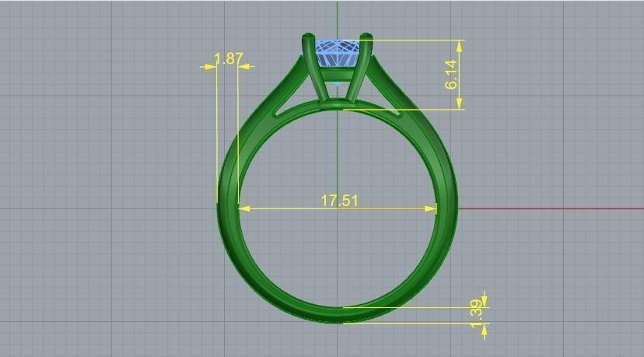Select the left prong of the setting
This screenshot has width=644, height=357.
coord(316,68)
